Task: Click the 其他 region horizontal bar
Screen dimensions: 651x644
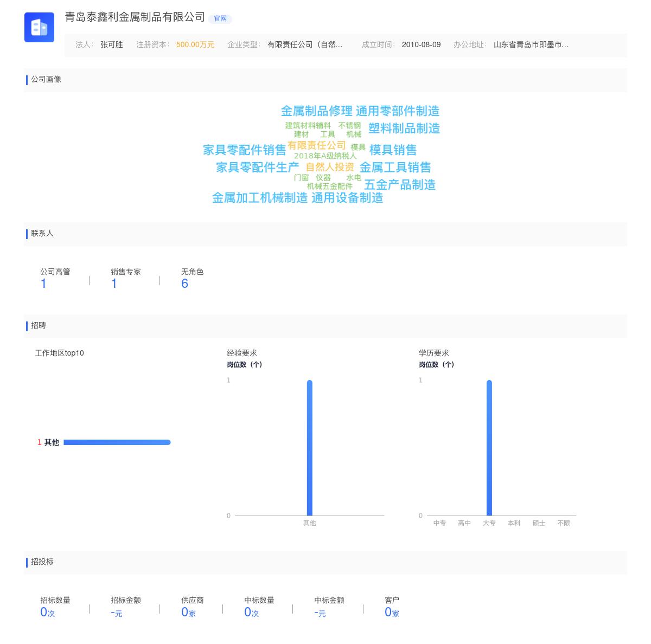Action: [x=117, y=442]
